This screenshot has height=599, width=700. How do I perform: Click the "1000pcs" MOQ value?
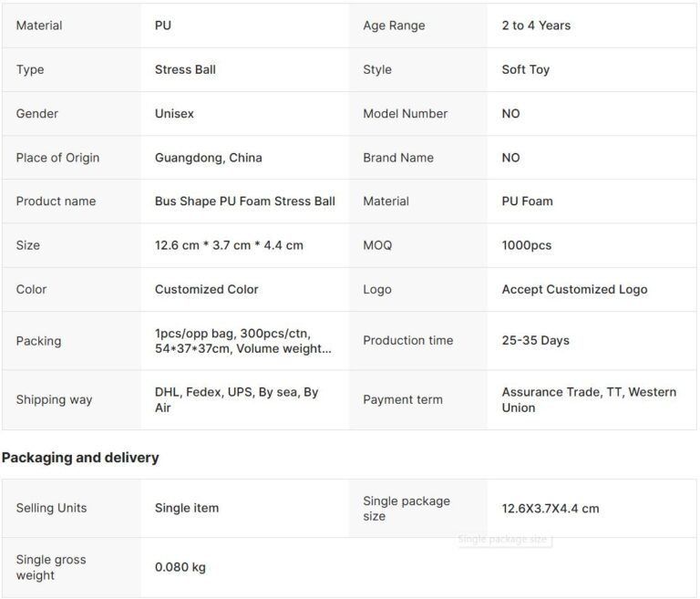tap(526, 245)
